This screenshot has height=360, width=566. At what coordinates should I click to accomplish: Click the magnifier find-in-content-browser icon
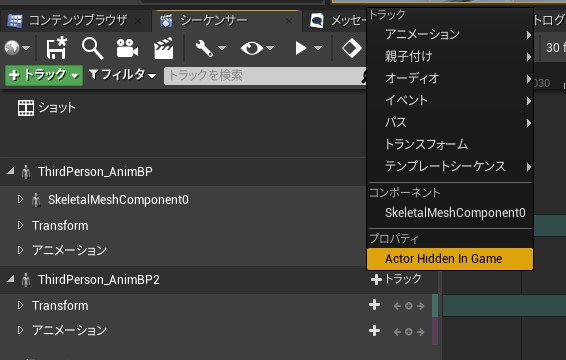(x=92, y=48)
